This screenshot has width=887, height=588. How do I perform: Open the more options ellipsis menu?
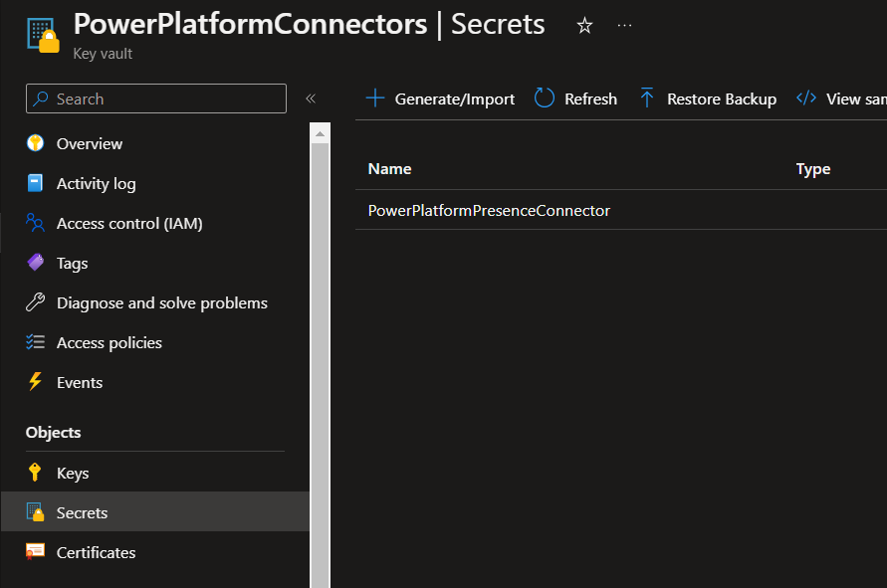click(624, 26)
